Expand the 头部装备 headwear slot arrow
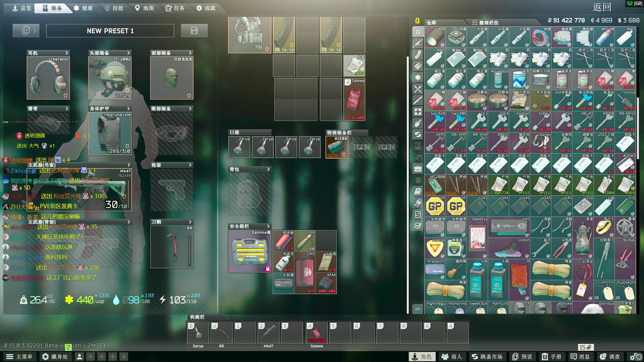This screenshot has width=644, height=362. pyautogui.click(x=129, y=53)
